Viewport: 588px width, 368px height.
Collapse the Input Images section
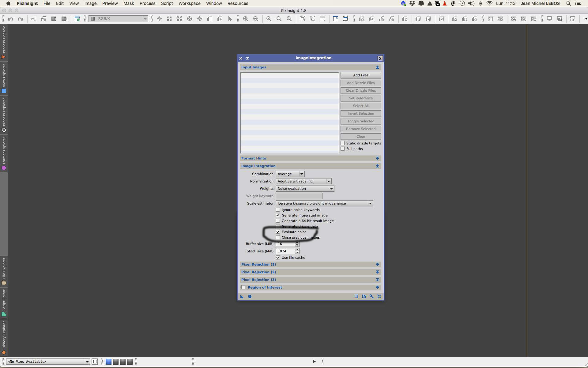377,67
